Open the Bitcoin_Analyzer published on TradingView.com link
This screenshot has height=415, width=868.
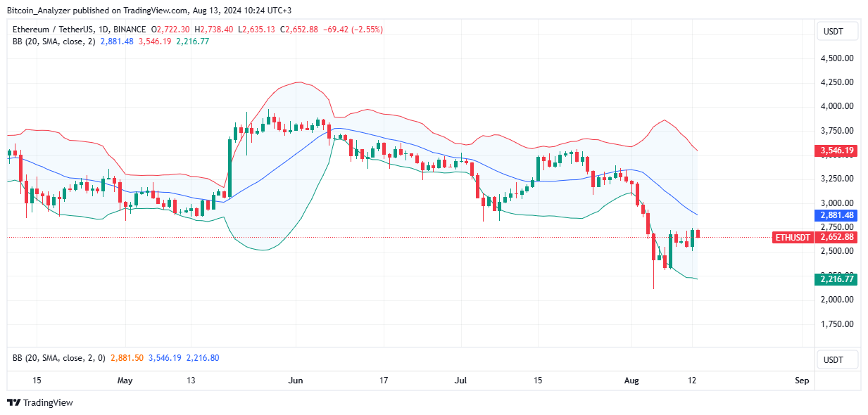point(77,11)
